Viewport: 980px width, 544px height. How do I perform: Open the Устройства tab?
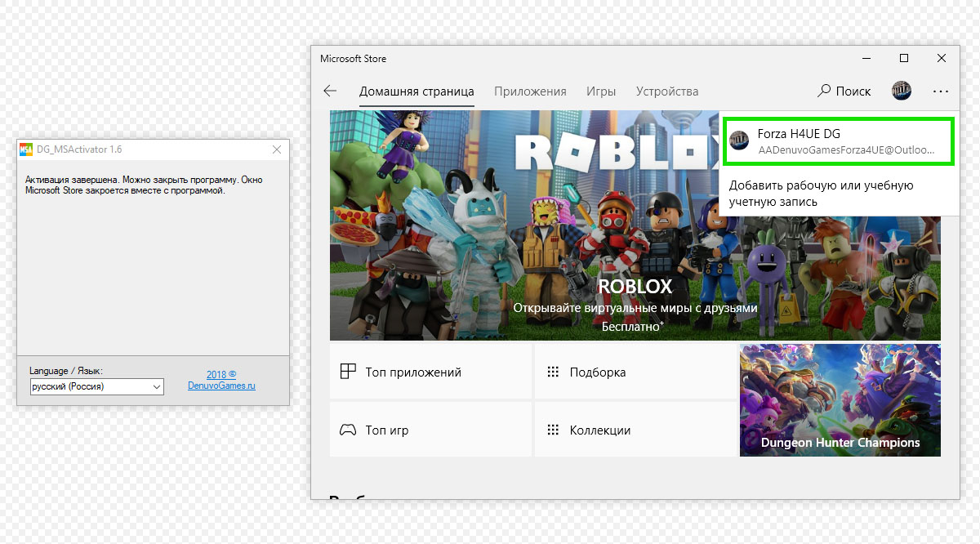tap(667, 91)
